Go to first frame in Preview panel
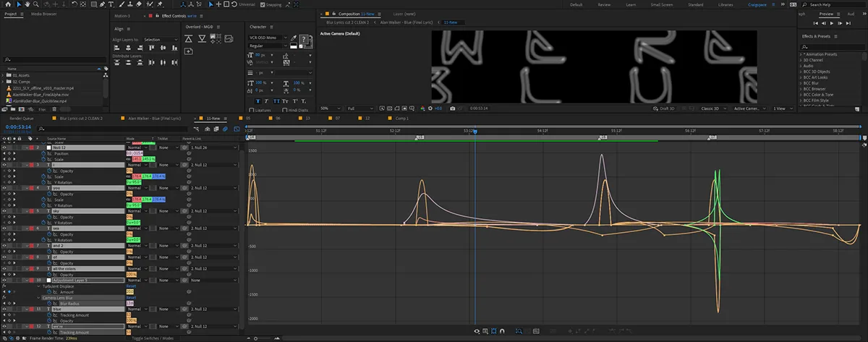This screenshot has width=868, height=342. click(x=816, y=23)
